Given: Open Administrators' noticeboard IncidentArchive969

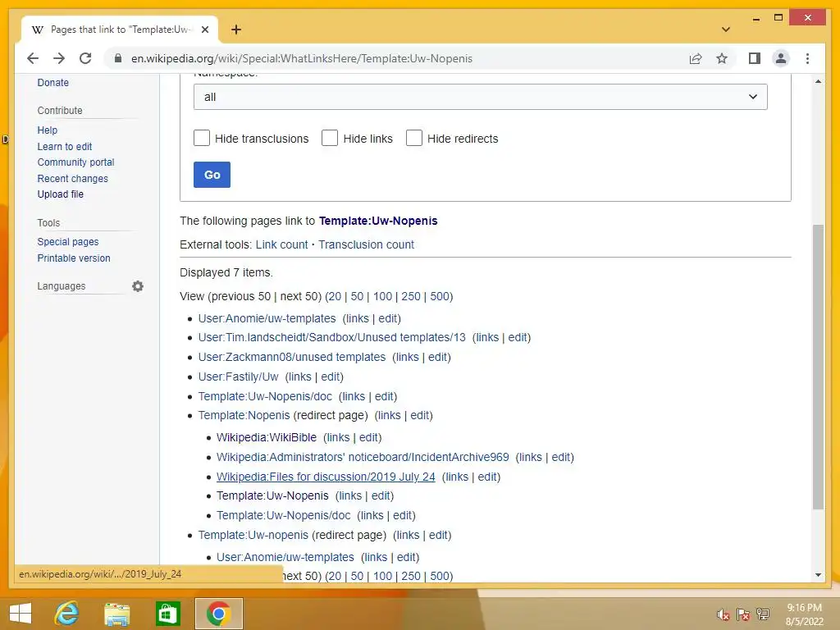Looking at the screenshot, I should coord(362,457).
